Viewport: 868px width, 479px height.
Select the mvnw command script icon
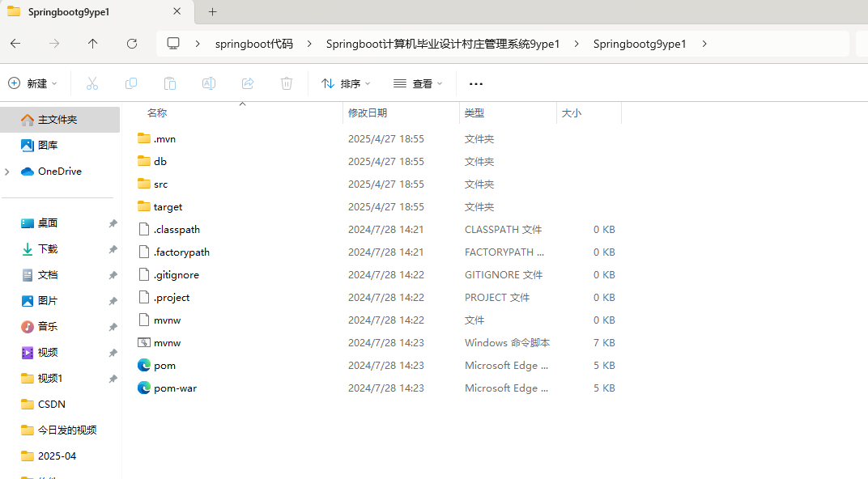(x=144, y=342)
